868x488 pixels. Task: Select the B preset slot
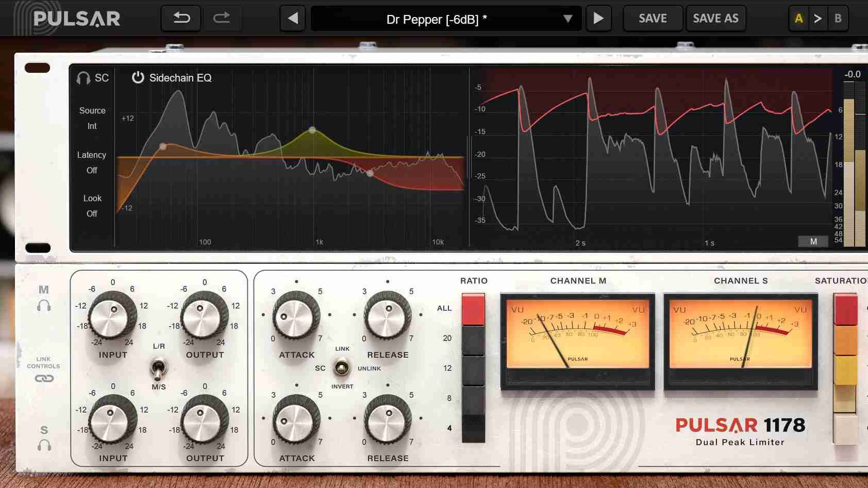(x=838, y=19)
